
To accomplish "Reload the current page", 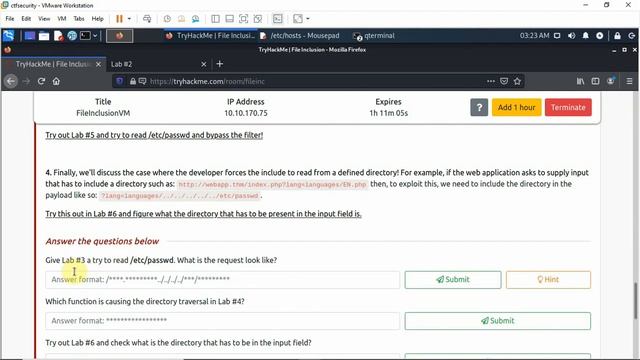I will pyautogui.click(x=41, y=81).
